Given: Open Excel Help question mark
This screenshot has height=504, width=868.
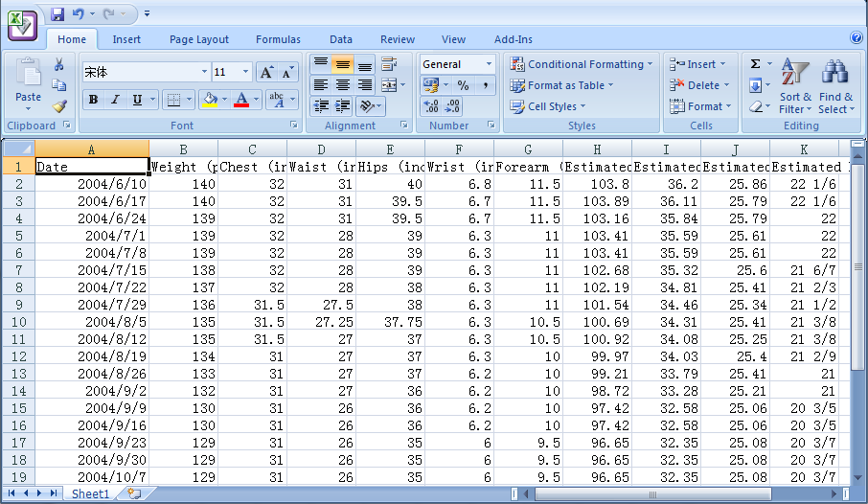Looking at the screenshot, I should pos(856,37).
